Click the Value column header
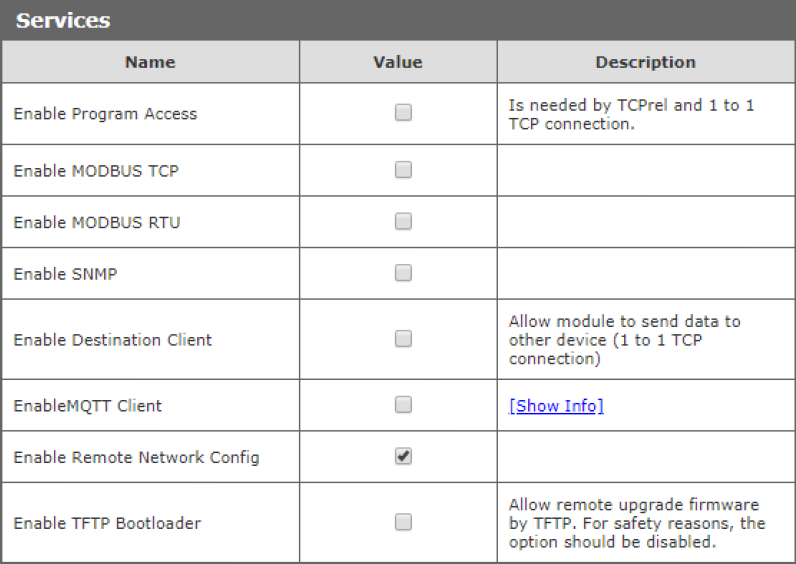The image size is (796, 564). click(x=398, y=62)
